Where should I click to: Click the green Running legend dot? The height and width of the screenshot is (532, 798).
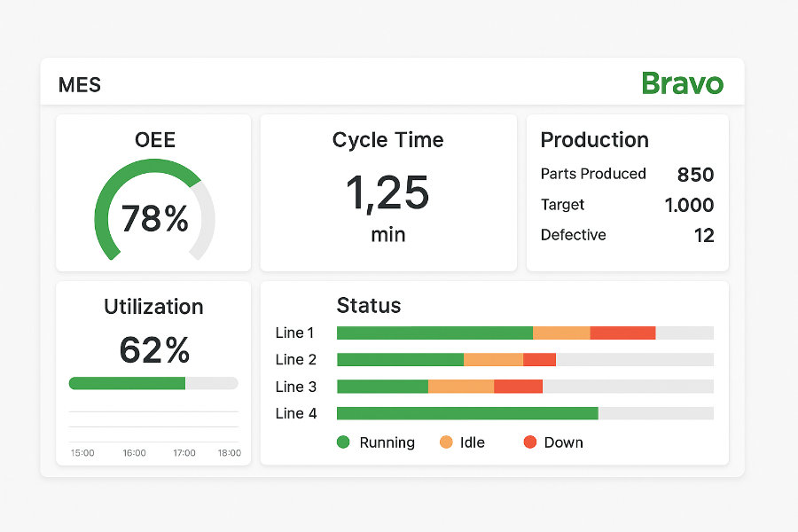[345, 442]
